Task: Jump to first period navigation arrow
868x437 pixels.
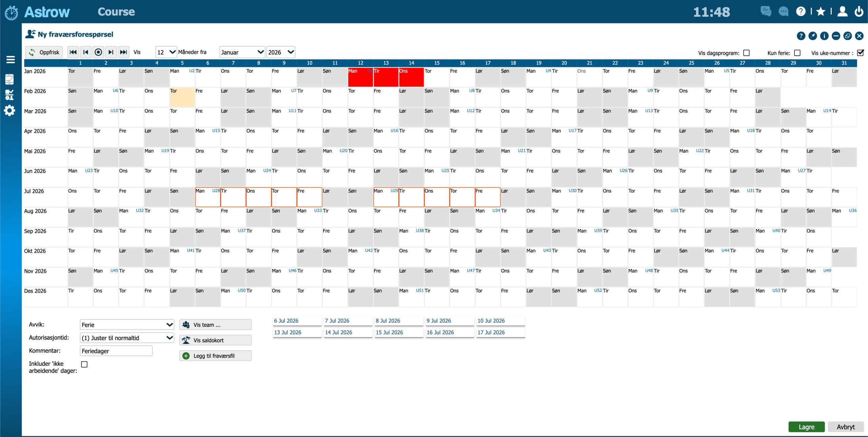Action: pos(73,52)
